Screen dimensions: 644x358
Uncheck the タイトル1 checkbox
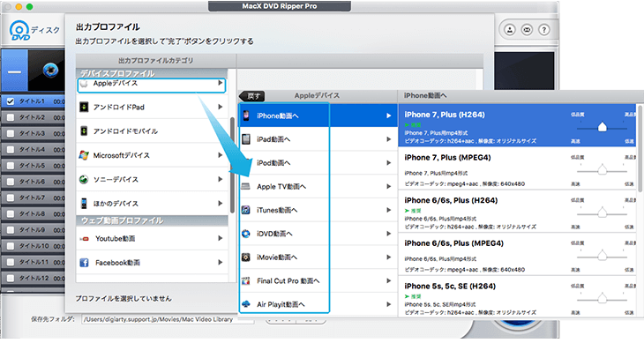pos(10,101)
